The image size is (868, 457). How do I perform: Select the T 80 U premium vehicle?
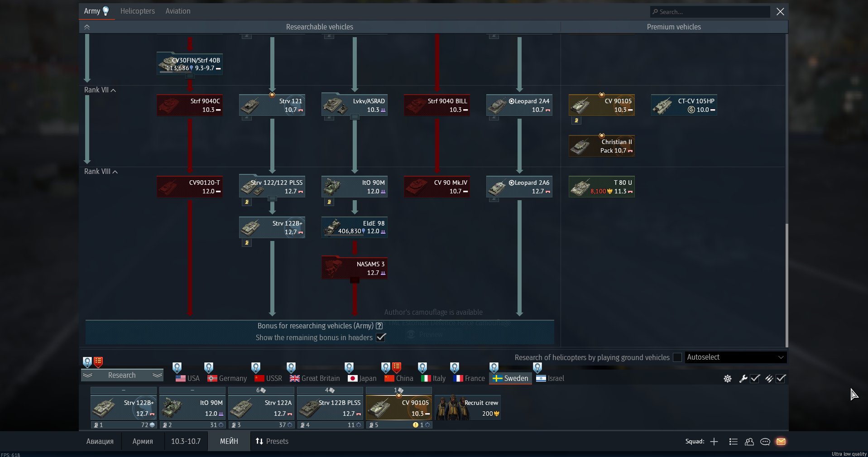602,187
